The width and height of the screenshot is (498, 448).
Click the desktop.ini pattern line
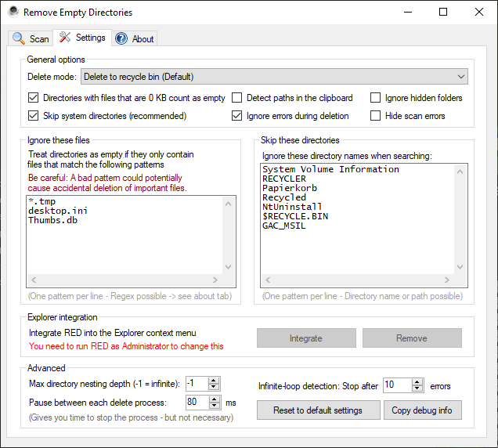[x=58, y=211]
